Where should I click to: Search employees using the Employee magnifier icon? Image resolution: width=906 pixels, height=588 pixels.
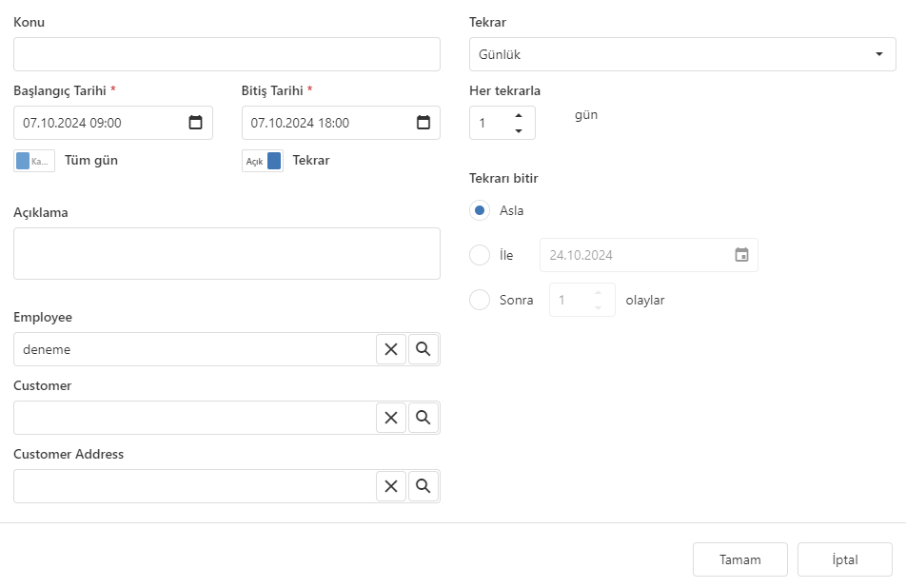pyautogui.click(x=423, y=349)
